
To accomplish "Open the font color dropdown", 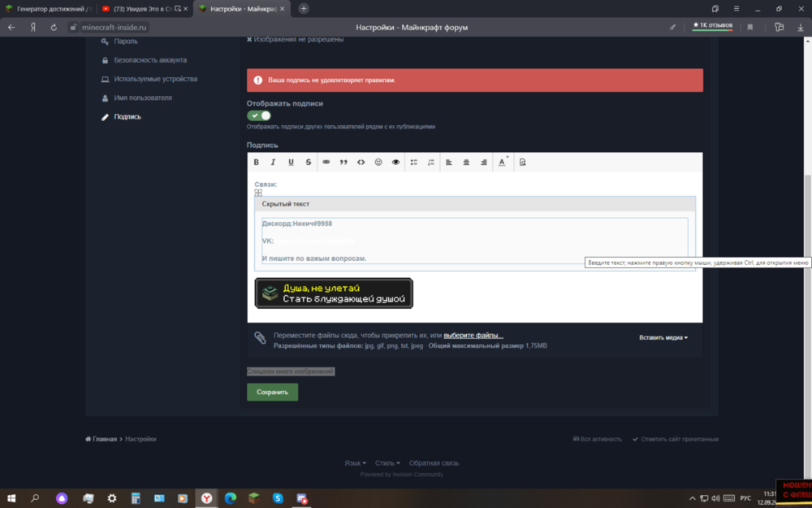I will click(503, 163).
